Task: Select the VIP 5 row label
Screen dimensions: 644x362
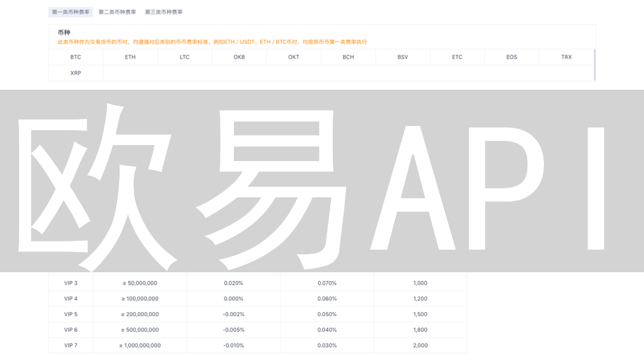Action: 71,314
